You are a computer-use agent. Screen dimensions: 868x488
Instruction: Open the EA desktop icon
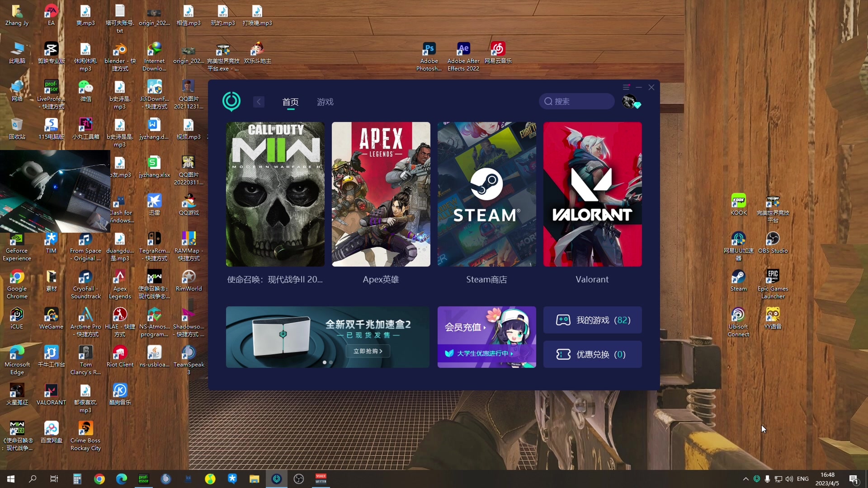point(51,15)
